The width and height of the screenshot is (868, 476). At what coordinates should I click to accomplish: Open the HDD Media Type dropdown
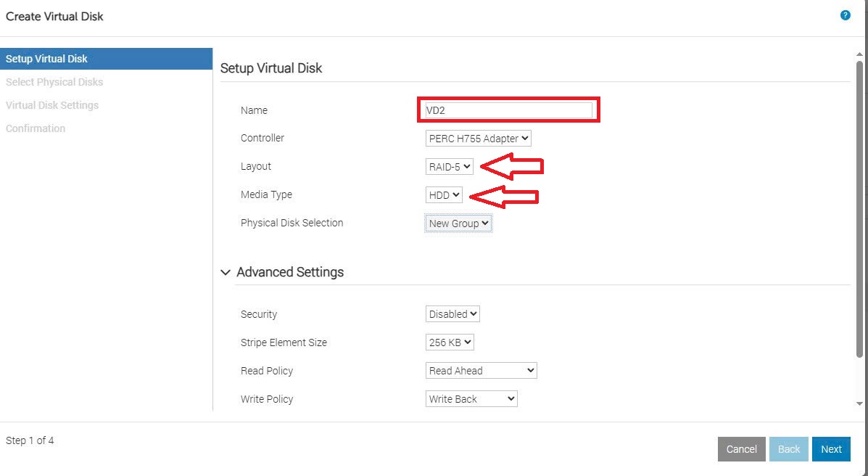(444, 195)
